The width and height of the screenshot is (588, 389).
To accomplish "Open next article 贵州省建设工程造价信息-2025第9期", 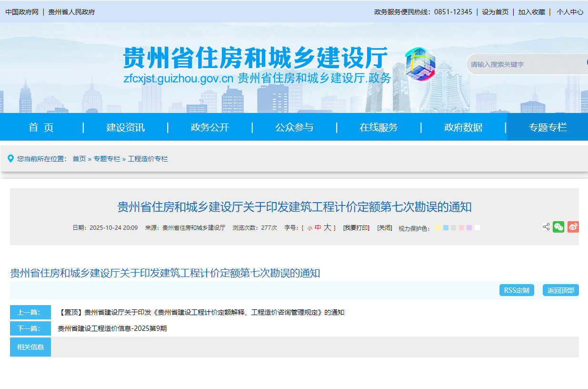I will tap(112, 328).
